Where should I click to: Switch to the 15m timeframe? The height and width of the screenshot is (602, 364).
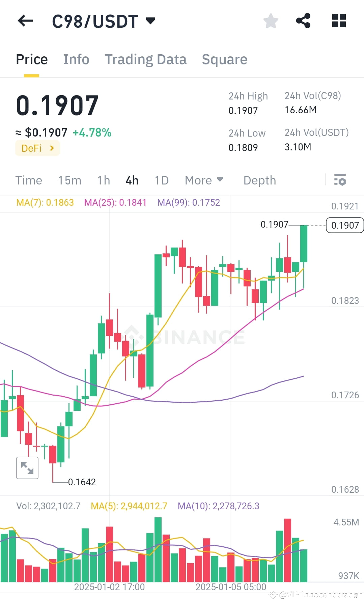[70, 180]
